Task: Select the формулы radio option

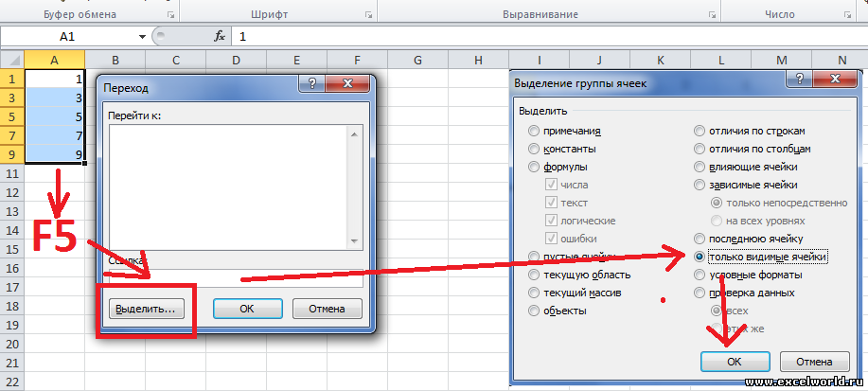Action: tap(558, 167)
